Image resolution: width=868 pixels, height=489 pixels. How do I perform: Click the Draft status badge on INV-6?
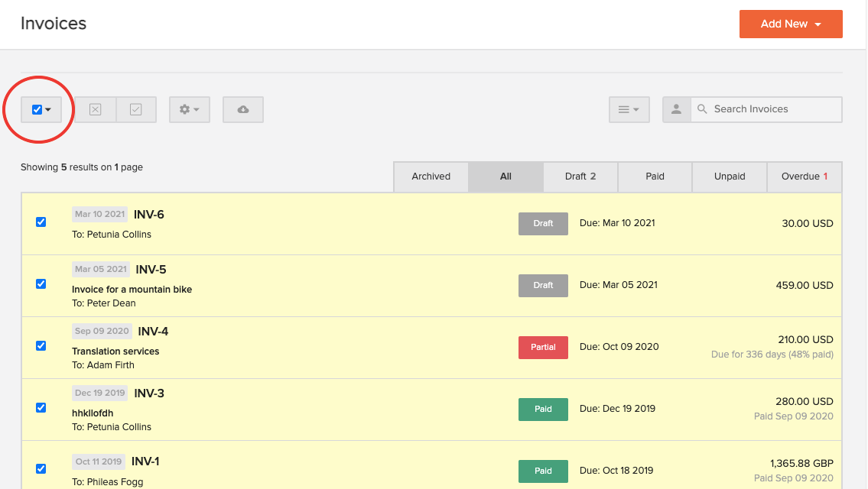(x=543, y=223)
